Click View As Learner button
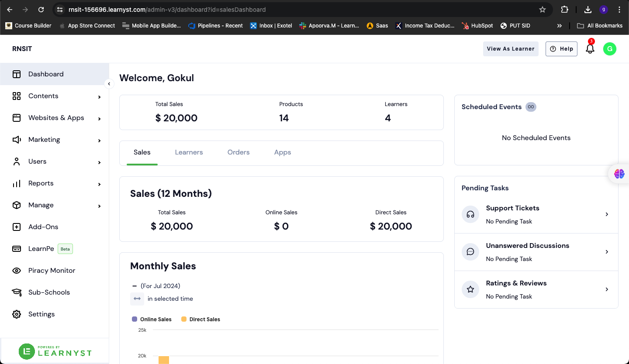This screenshot has width=629, height=364. coord(511,49)
